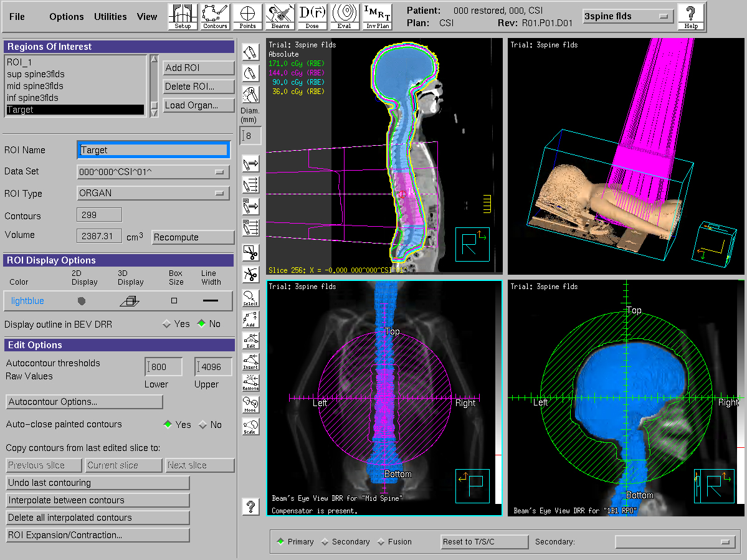This screenshot has width=747, height=560.
Task: Open the Contours tool
Action: tap(215, 17)
